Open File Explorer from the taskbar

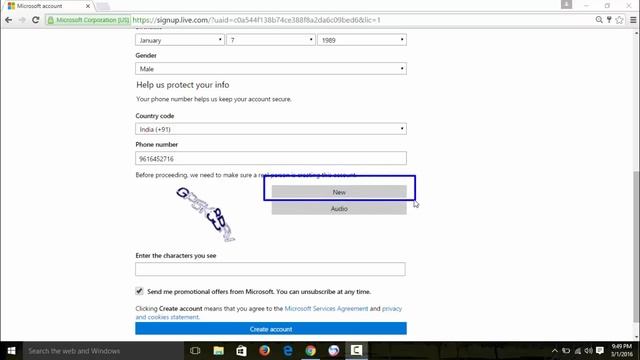click(x=218, y=351)
